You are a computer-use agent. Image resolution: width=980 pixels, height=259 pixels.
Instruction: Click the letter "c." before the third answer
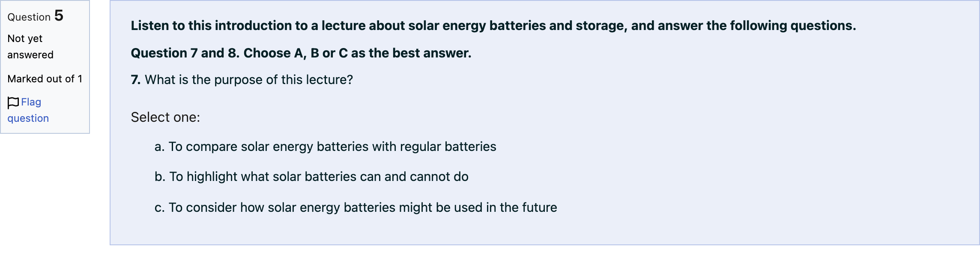[x=160, y=208]
